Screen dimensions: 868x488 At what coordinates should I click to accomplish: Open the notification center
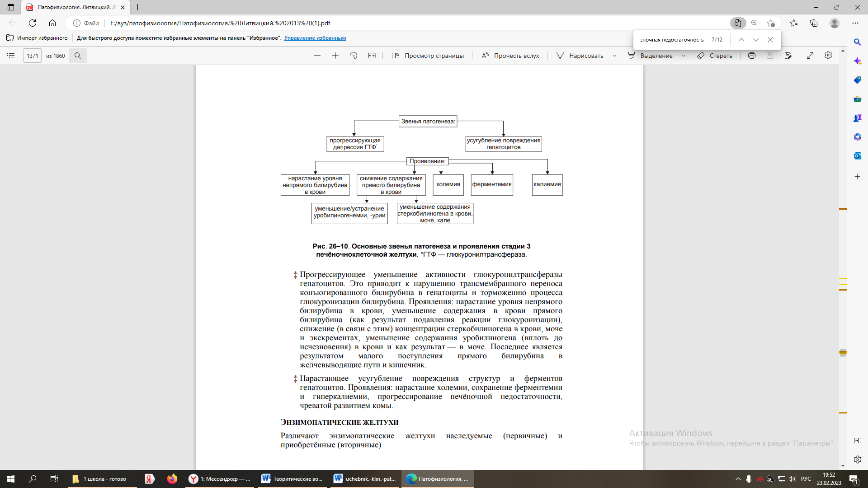pos(854,479)
